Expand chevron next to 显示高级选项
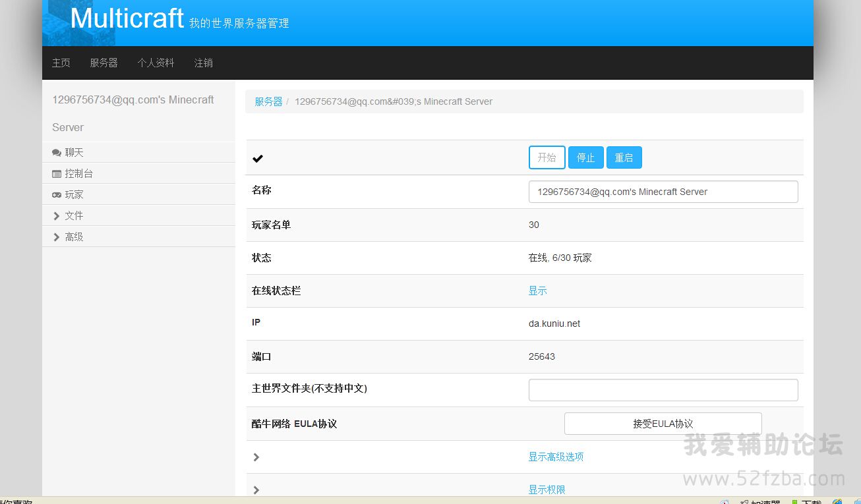Image resolution: width=861 pixels, height=504 pixels. 256,457
